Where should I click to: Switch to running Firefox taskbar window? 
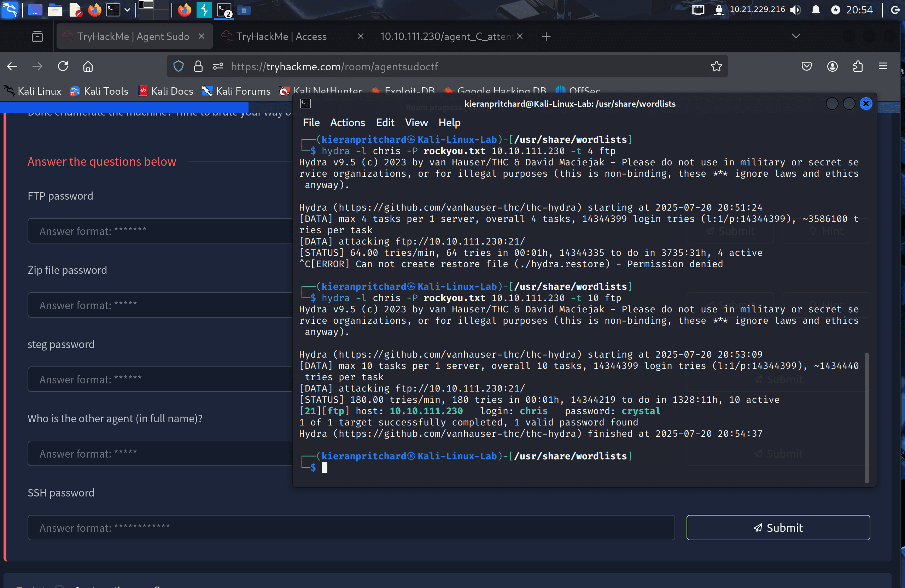click(x=185, y=10)
